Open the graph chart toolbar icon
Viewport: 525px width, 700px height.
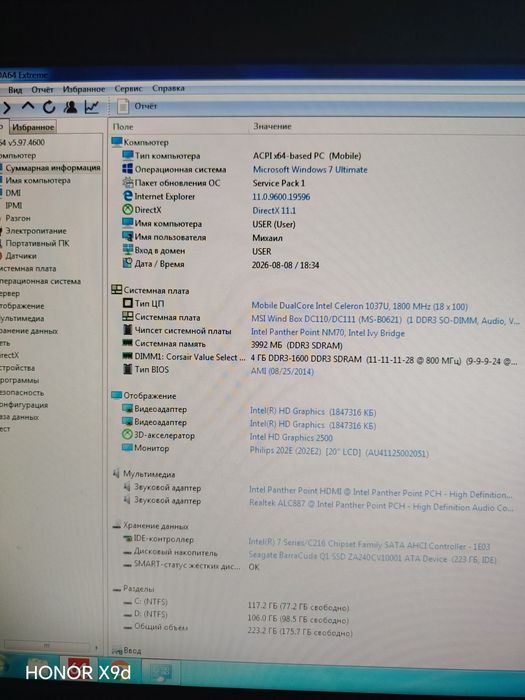92,107
